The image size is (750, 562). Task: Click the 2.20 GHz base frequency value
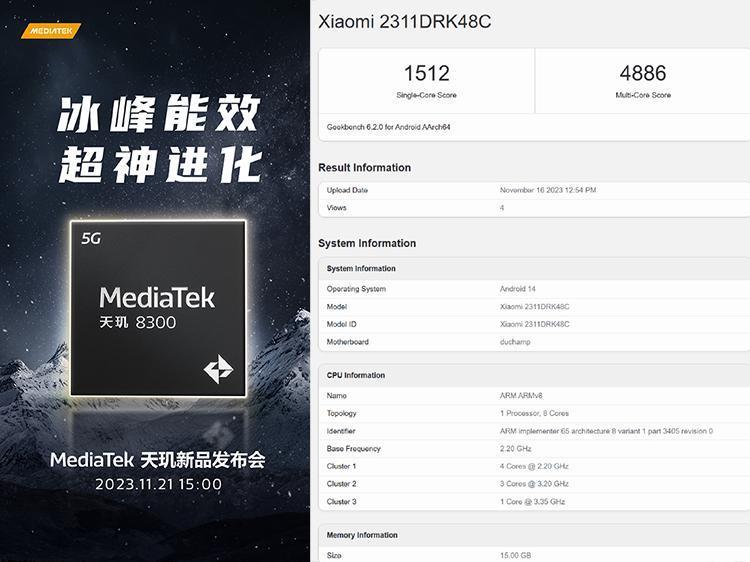pos(516,449)
